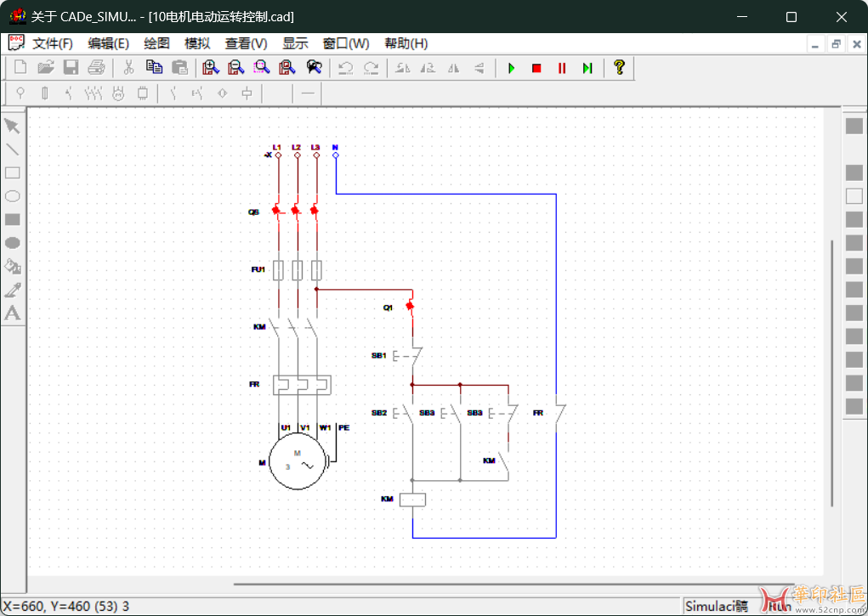Viewport: 868px width, 616px height.
Task: Click the binoculars search icon
Action: 314,67
